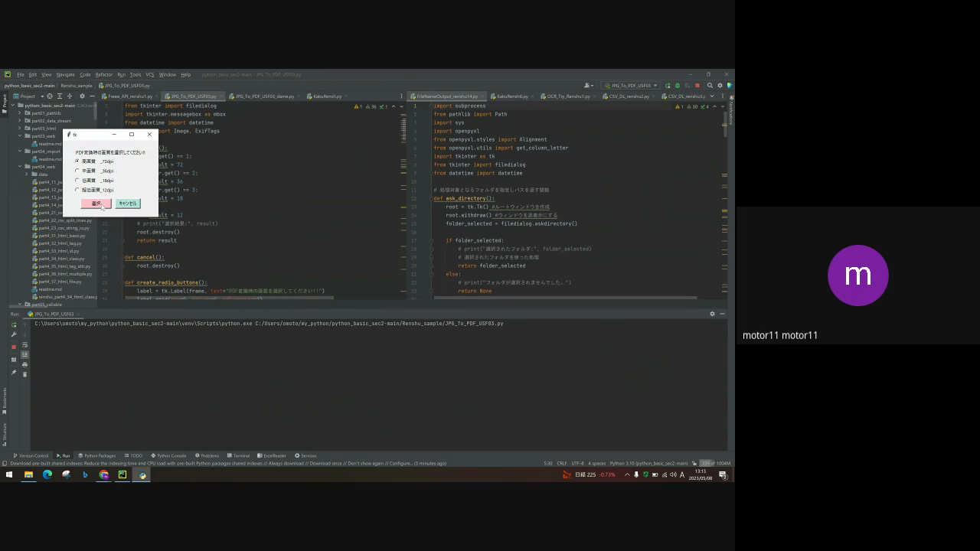This screenshot has width=980, height=551.
Task: Switch to the KakuRensh6.py editor tab
Action: click(x=511, y=96)
